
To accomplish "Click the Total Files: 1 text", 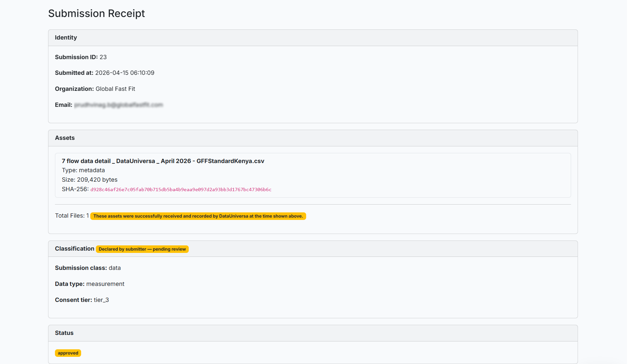I will click(72, 216).
